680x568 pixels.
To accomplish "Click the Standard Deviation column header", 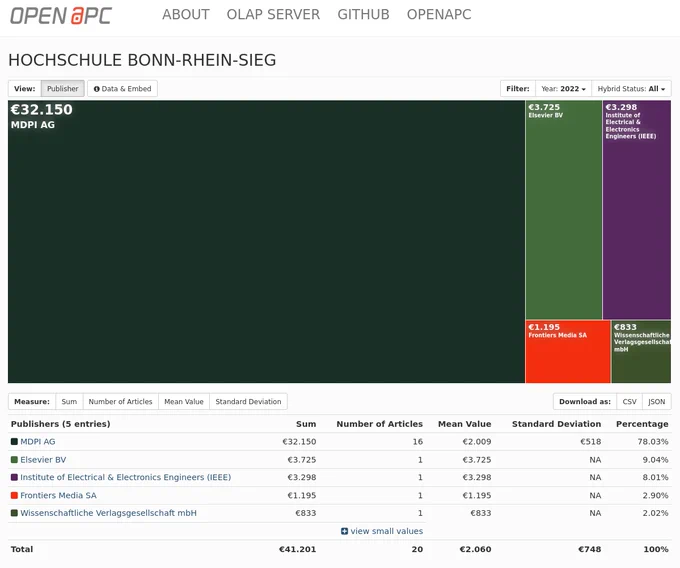I will [x=556, y=424].
